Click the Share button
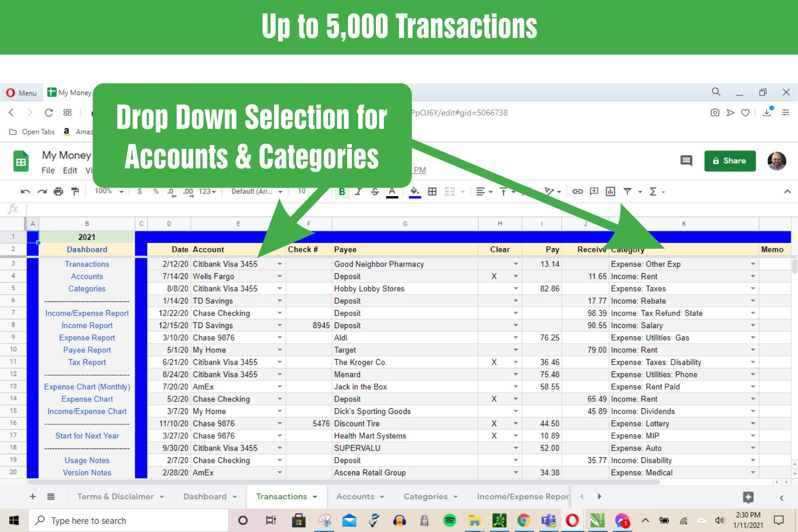 [730, 161]
